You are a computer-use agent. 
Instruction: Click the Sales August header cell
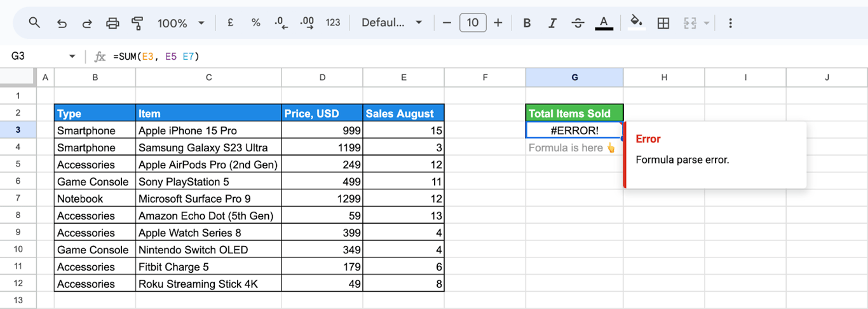(403, 113)
